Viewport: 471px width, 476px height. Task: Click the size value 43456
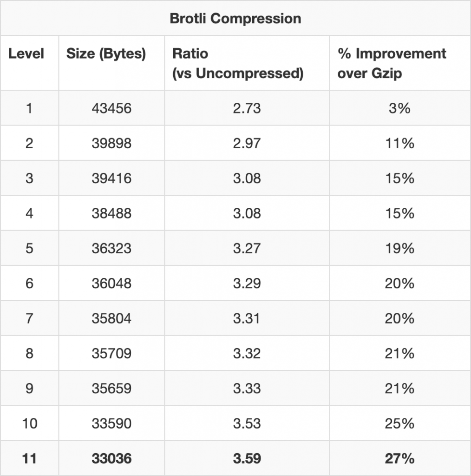click(111, 108)
